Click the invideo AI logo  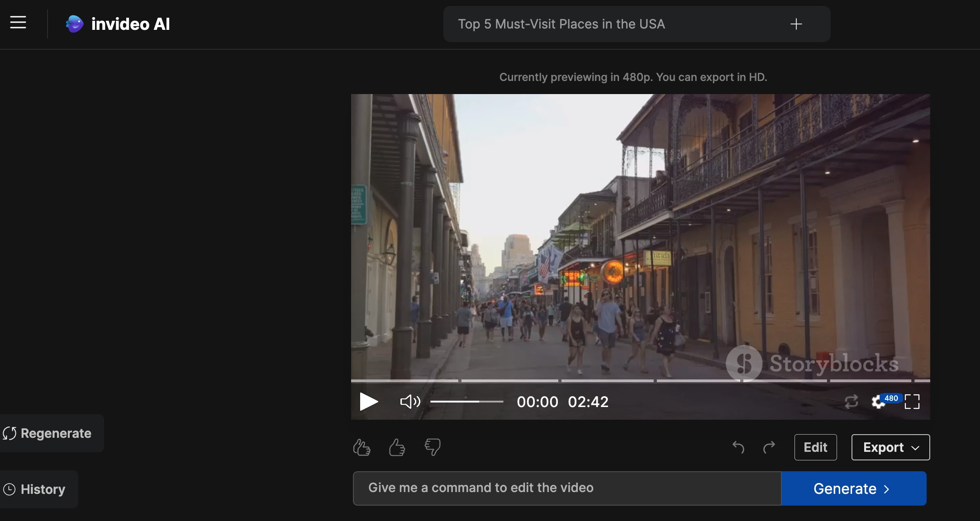[x=118, y=24]
